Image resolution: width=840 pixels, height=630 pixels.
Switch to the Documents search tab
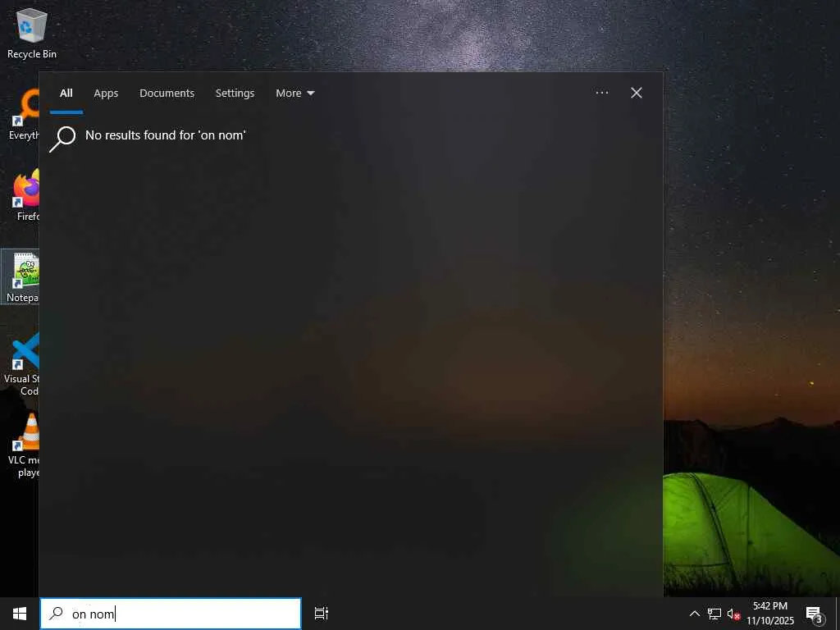tap(167, 94)
